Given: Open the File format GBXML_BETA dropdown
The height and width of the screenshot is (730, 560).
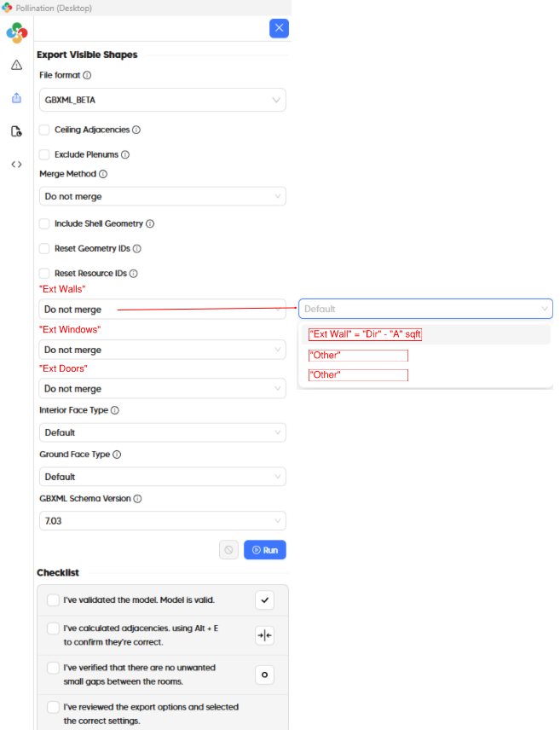Looking at the screenshot, I should [163, 100].
